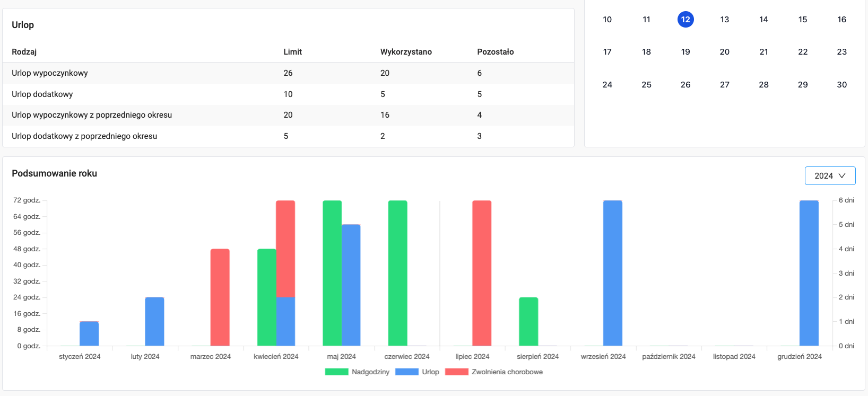Toggle Zwolnienia chorobowe legend item
The height and width of the screenshot is (396, 868).
click(x=507, y=372)
